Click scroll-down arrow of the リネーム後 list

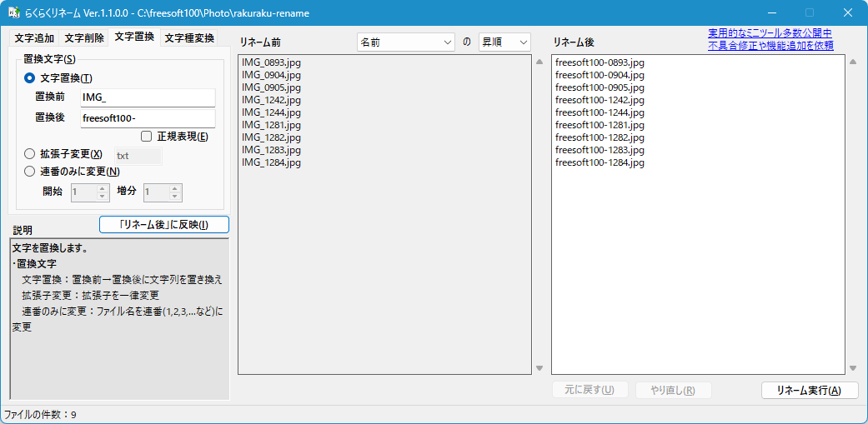point(853,368)
